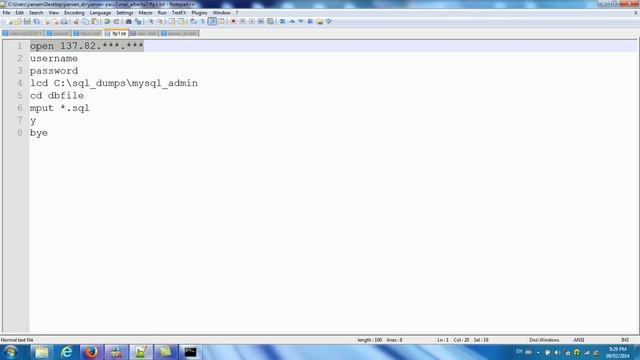Image resolution: width=640 pixels, height=360 pixels.
Task: Undo last edit from toolbar
Action: coord(107,21)
